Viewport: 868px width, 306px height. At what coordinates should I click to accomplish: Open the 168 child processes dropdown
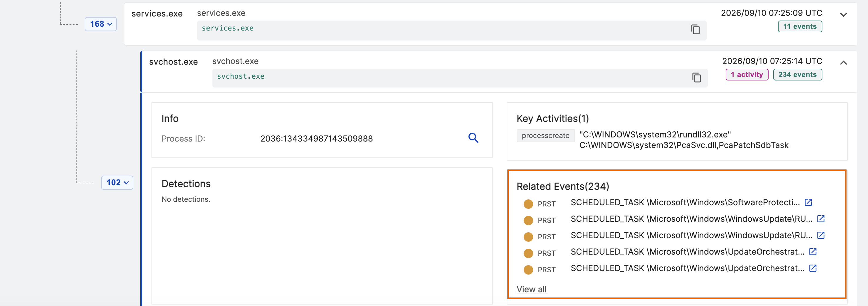click(100, 24)
